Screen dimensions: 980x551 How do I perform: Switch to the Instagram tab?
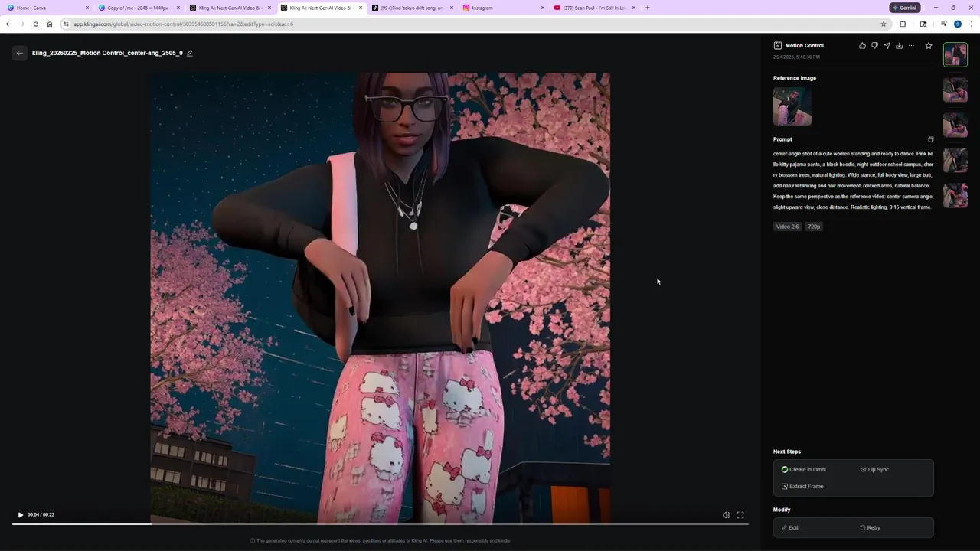(x=504, y=8)
